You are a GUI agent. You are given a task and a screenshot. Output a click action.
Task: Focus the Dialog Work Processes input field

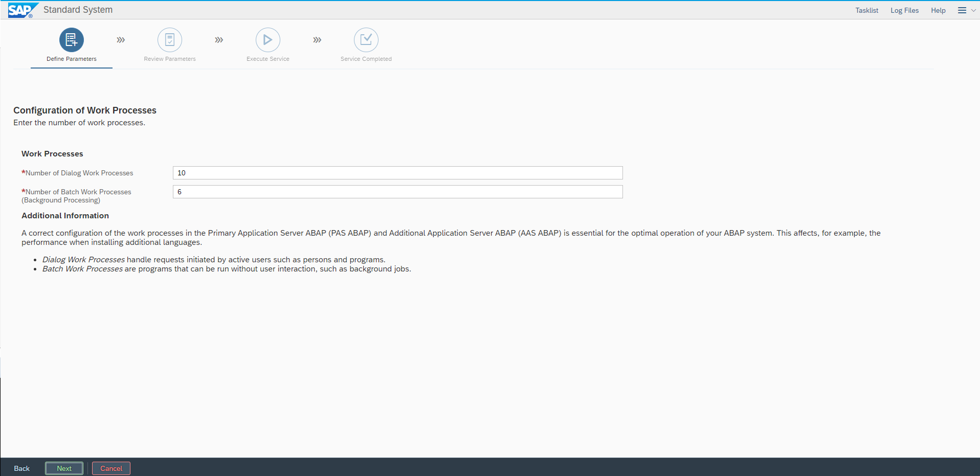click(397, 173)
